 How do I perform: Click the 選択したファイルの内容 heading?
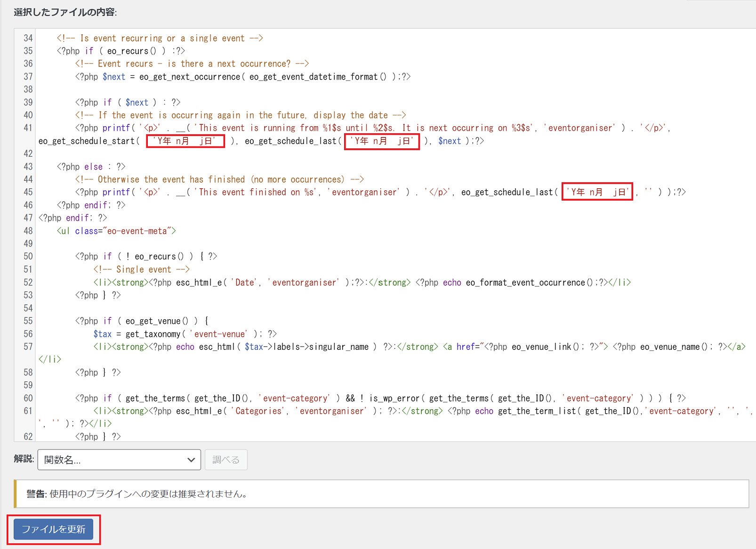[x=65, y=12]
